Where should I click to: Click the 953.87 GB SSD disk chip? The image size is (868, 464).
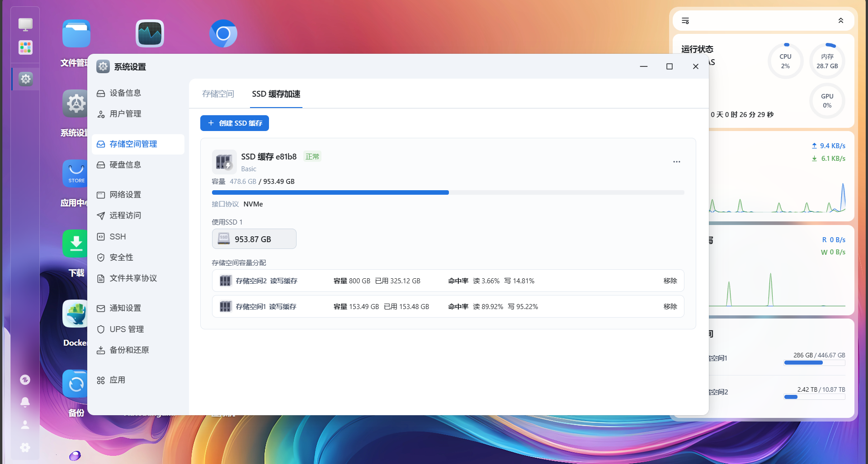254,239
